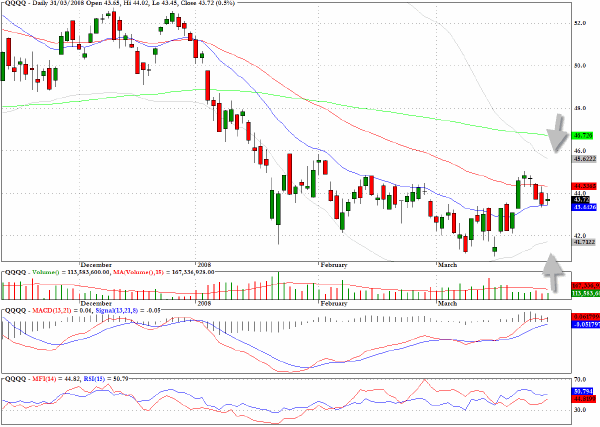
Task: Select the 48.0 price axis label
Action: coord(580,108)
